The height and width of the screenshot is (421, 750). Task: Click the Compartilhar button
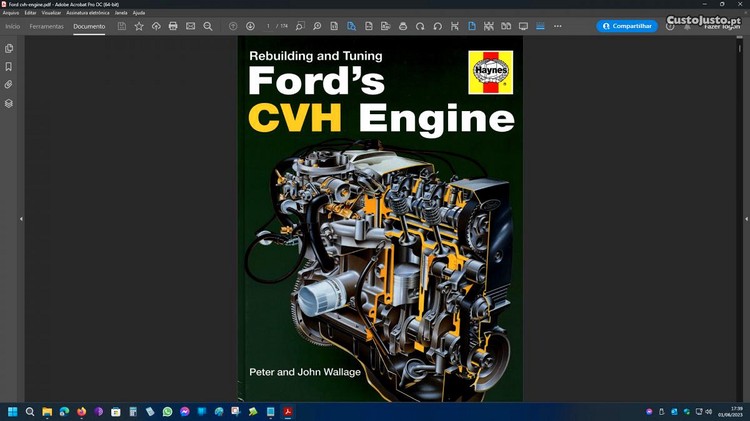point(627,26)
